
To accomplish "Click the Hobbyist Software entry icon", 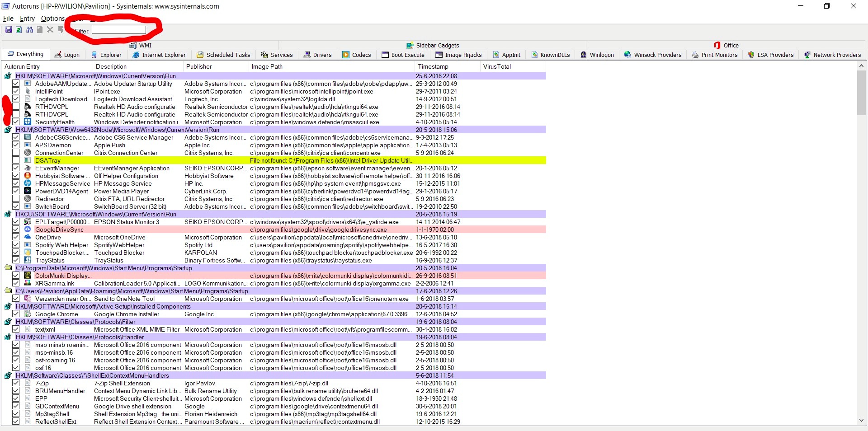I will (28, 176).
